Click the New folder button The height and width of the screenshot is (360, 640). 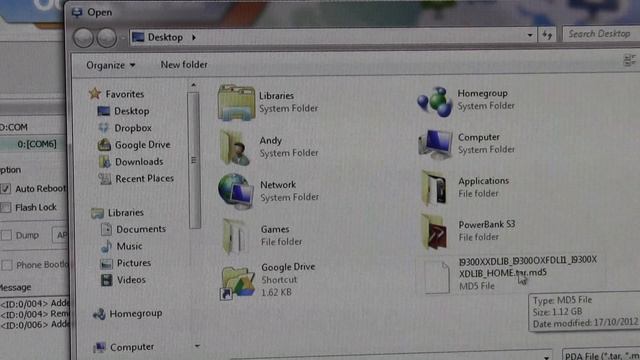click(x=184, y=64)
